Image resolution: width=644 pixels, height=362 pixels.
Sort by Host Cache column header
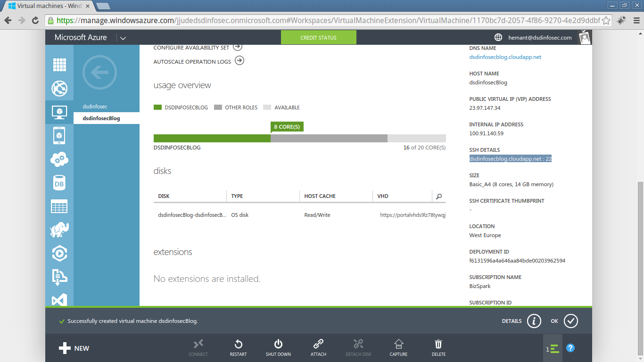click(336, 196)
